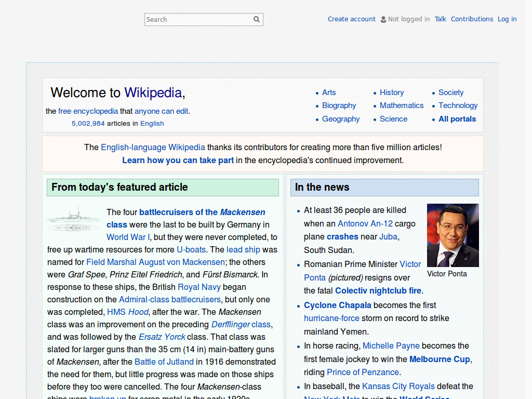This screenshot has width=532, height=399.
Task: Open the Geography portal
Action: pos(341,119)
